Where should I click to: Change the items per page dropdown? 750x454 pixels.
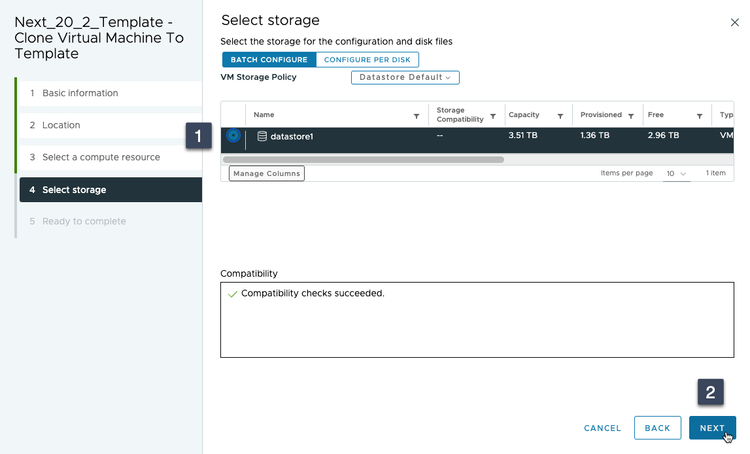tap(677, 173)
